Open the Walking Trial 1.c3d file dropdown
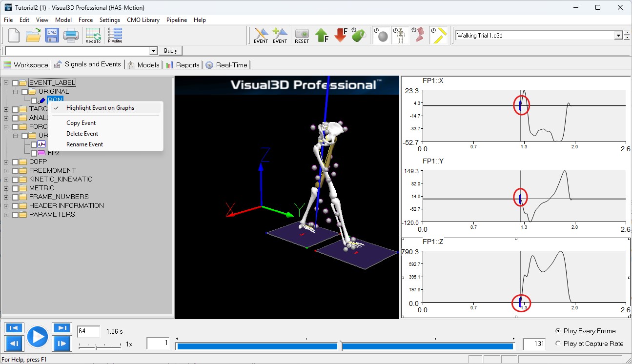The height and width of the screenshot is (364, 632). pos(618,36)
